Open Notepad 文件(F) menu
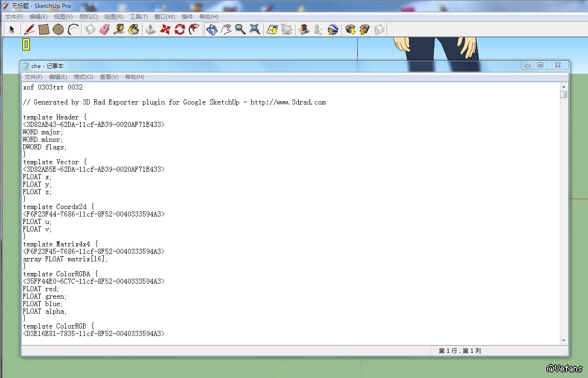The height and width of the screenshot is (378, 588). coord(34,77)
